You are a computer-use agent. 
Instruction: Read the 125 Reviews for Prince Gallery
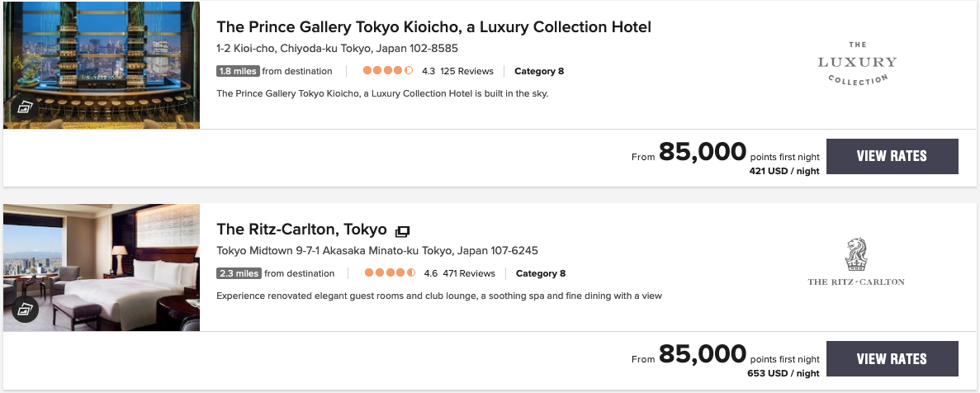[x=466, y=71]
